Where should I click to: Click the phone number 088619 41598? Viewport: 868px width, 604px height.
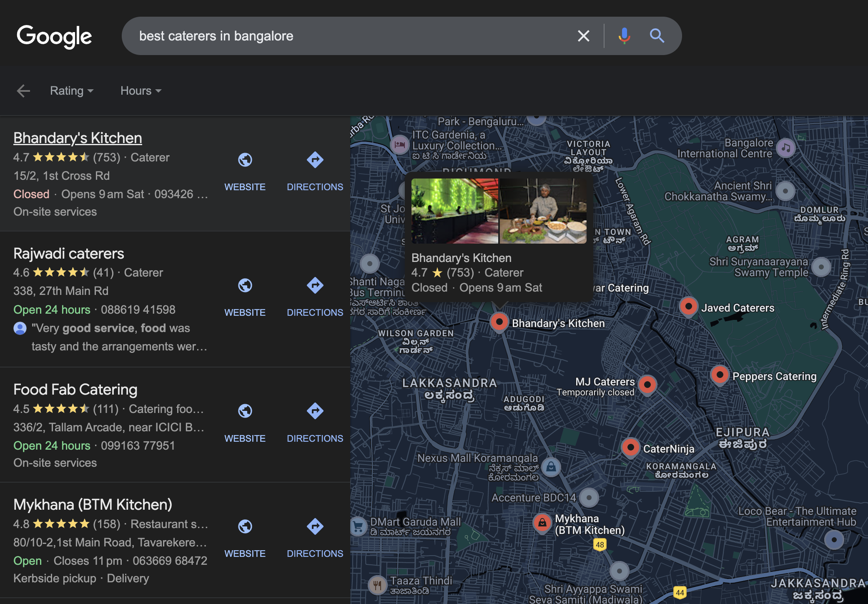point(138,310)
